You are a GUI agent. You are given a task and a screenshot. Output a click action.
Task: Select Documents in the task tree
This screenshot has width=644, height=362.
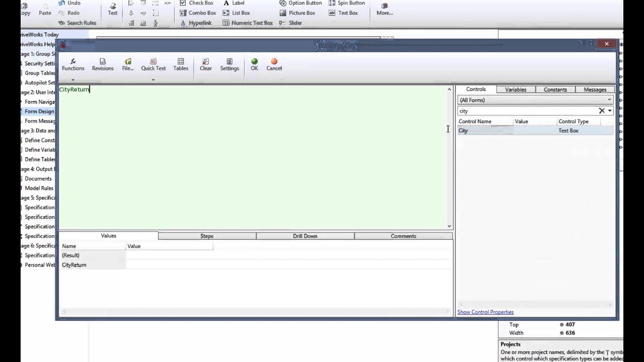point(38,178)
